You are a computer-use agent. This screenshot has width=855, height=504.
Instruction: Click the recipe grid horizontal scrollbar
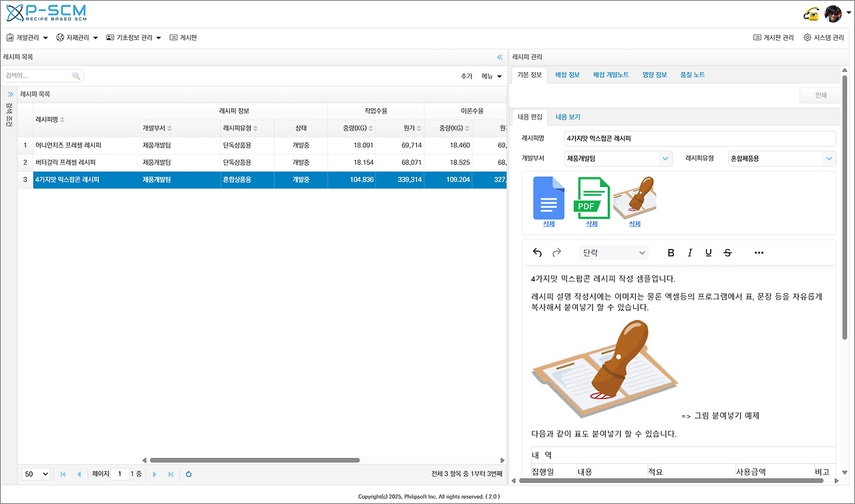pos(254,460)
